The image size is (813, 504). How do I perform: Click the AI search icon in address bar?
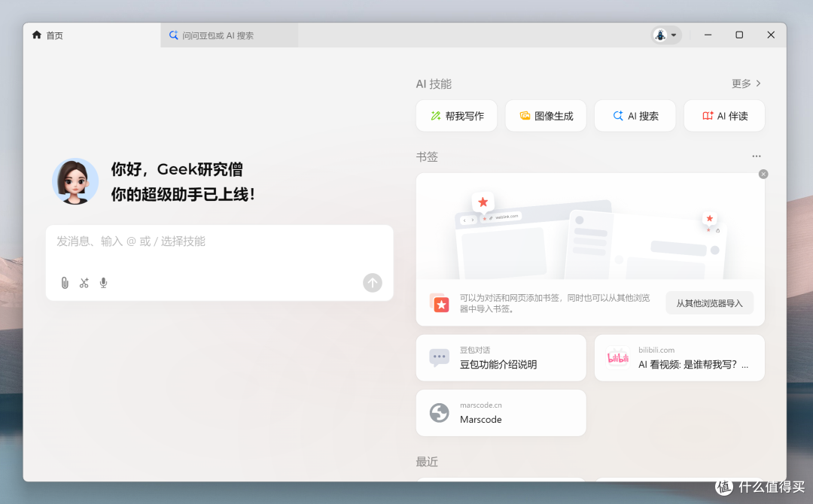pos(174,35)
